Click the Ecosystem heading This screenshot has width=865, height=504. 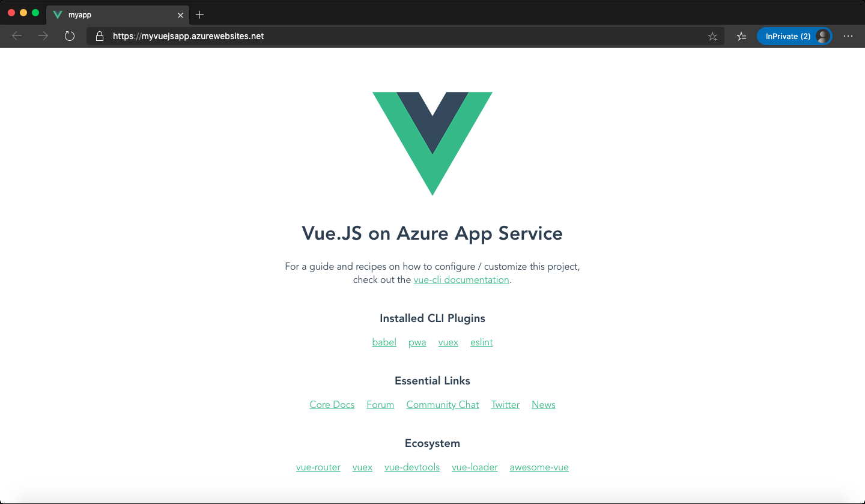pos(432,443)
